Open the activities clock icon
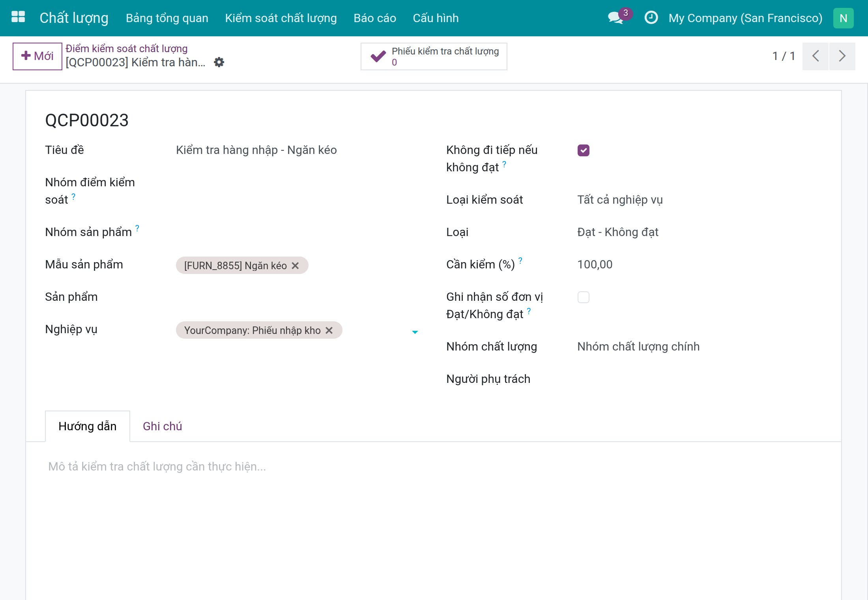This screenshot has height=600, width=868. (x=651, y=18)
